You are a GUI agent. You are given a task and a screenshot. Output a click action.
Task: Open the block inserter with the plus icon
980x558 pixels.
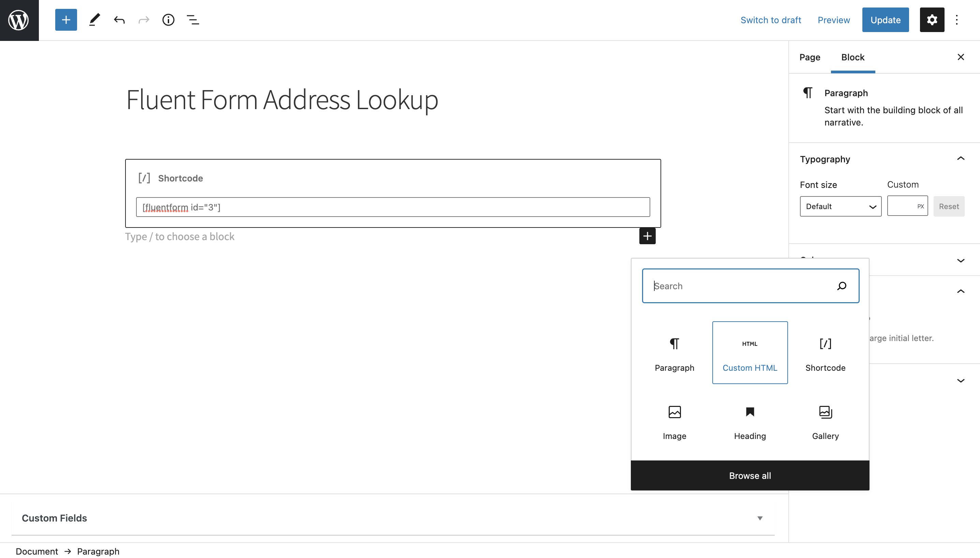(x=65, y=19)
